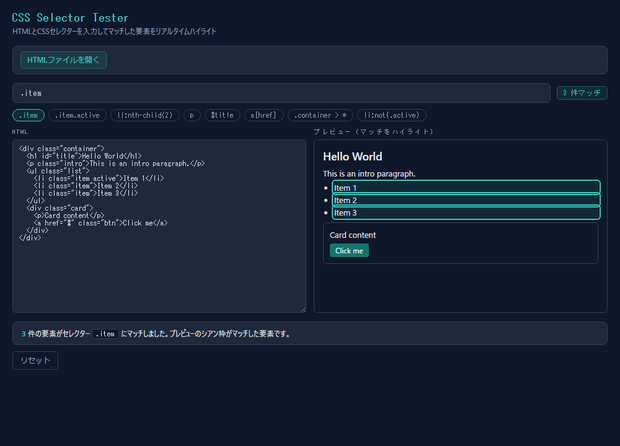Choose the li:not(.active) chip

coord(391,115)
